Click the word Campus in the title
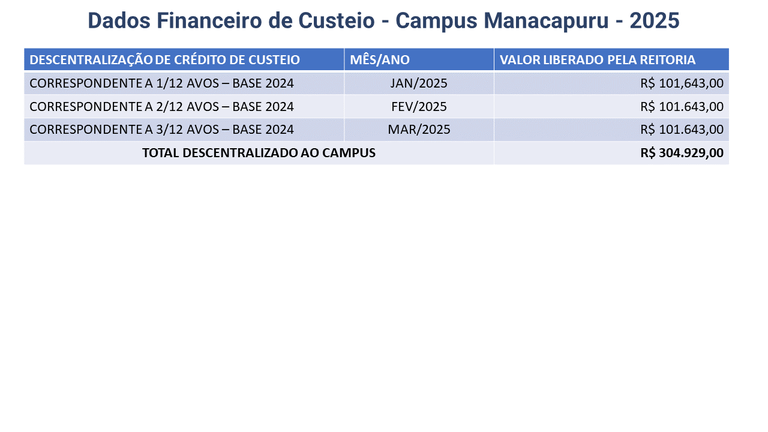Viewport: 768px width, 432px height. click(436, 21)
